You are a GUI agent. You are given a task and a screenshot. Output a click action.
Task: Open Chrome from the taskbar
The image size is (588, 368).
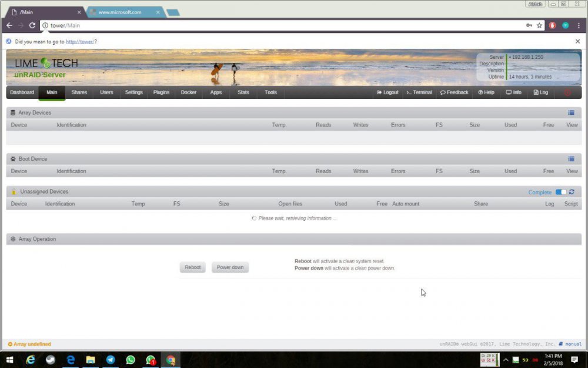[171, 360]
